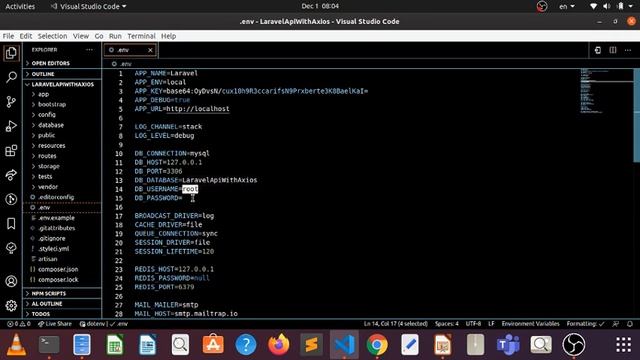Screen dimensions: 640x360
Task: Open the Live Share activity bar icon
Action: [x=11, y=175]
